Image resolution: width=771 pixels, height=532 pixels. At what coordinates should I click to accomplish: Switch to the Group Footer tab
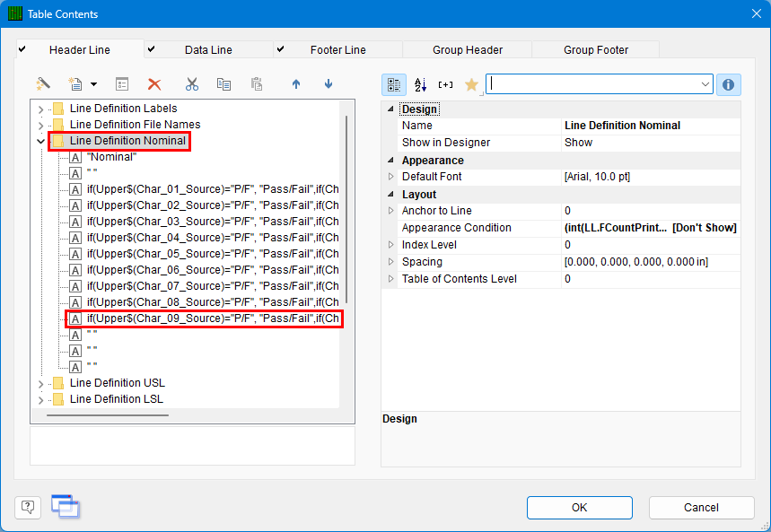pyautogui.click(x=596, y=49)
